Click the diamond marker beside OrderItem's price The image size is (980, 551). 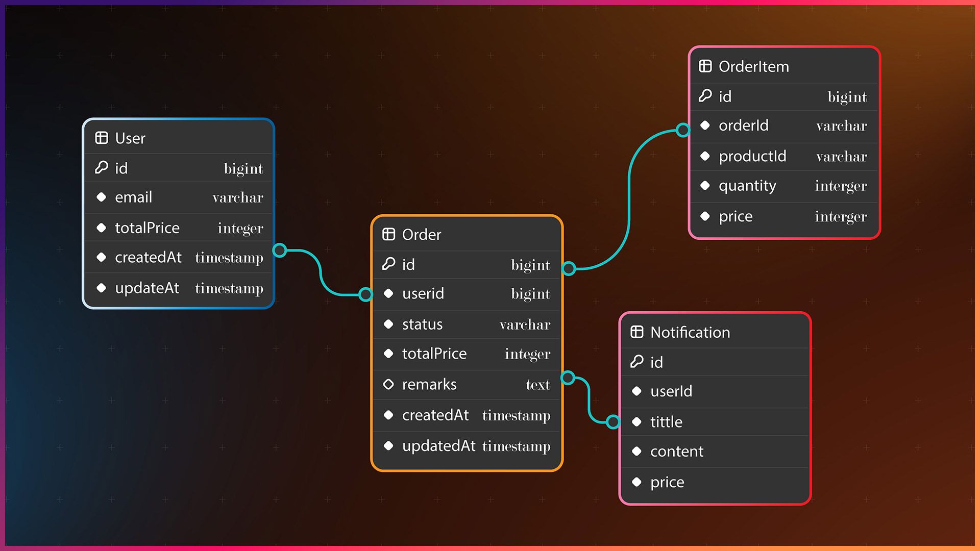click(705, 216)
